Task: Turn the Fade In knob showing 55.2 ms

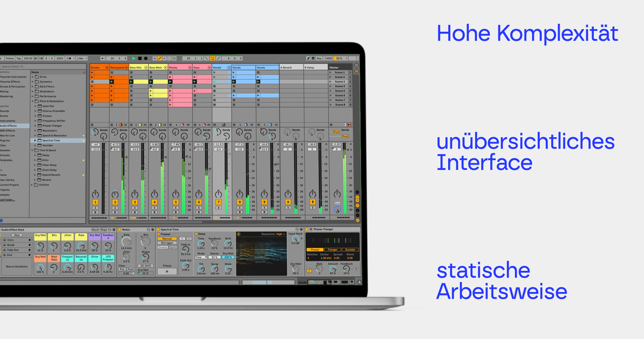Action: pos(186,249)
